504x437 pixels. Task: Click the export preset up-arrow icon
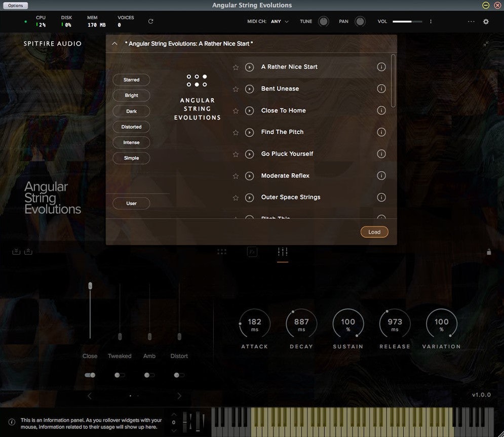click(x=28, y=251)
